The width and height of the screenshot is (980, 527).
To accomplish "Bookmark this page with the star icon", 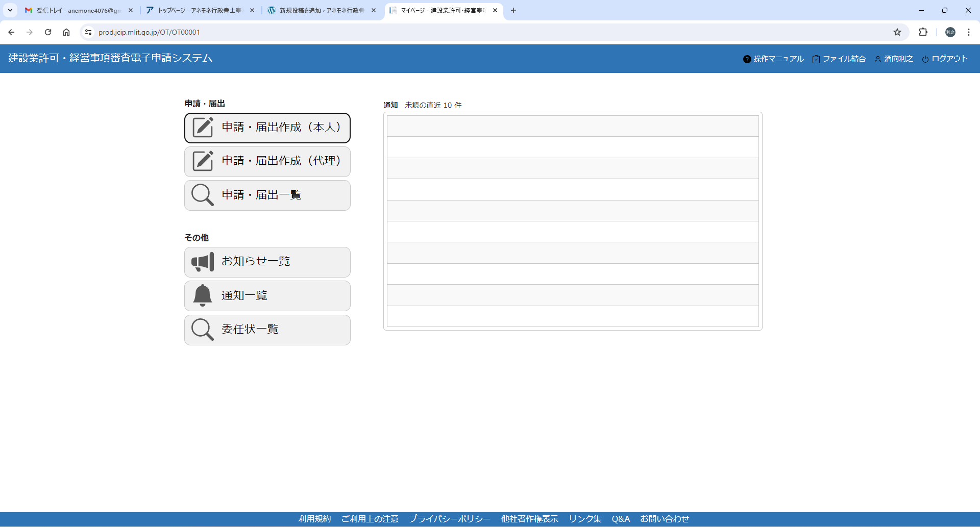I will 897,32.
